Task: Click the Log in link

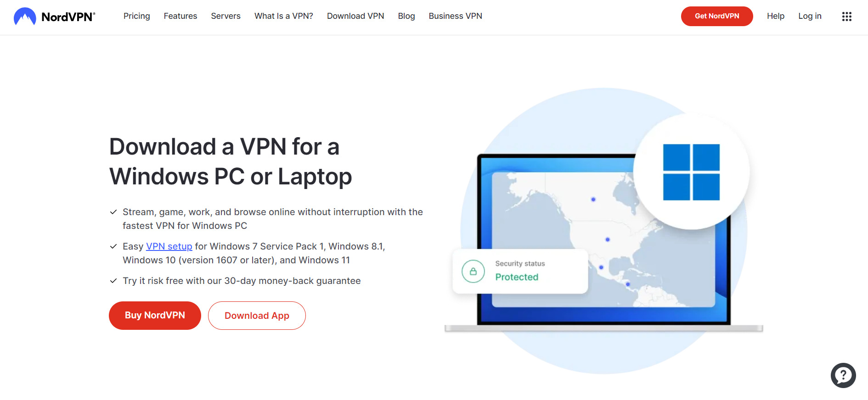Action: point(810,16)
